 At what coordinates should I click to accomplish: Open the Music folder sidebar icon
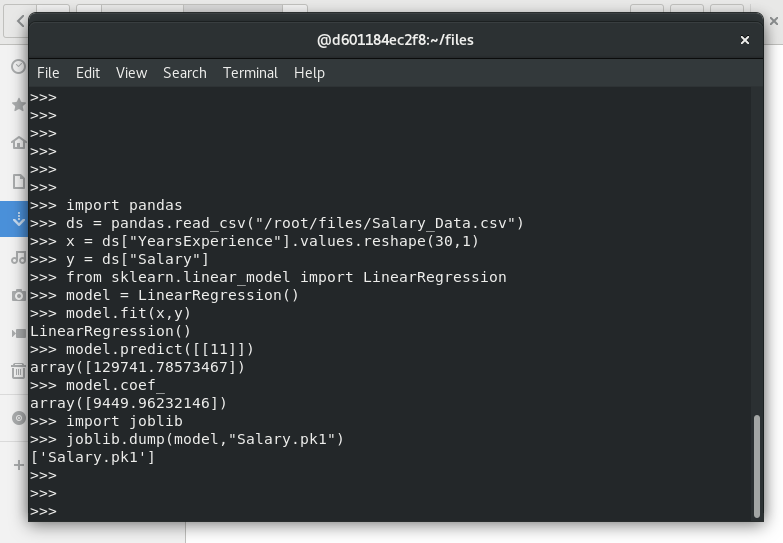pyautogui.click(x=19, y=257)
